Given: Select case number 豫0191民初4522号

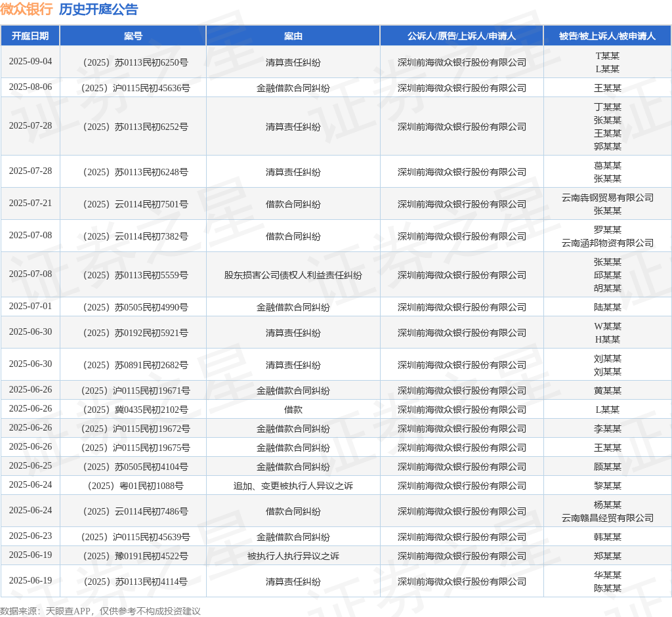Looking at the screenshot, I should click(135, 556).
